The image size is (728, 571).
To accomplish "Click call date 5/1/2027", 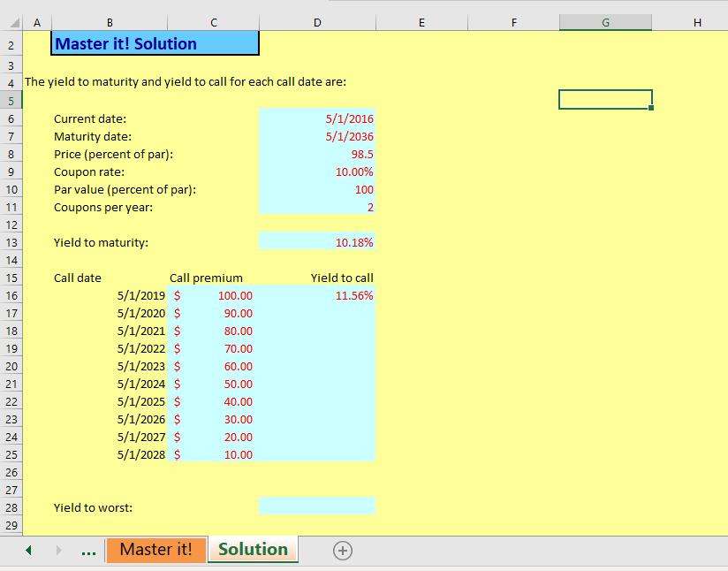I will [x=141, y=437].
